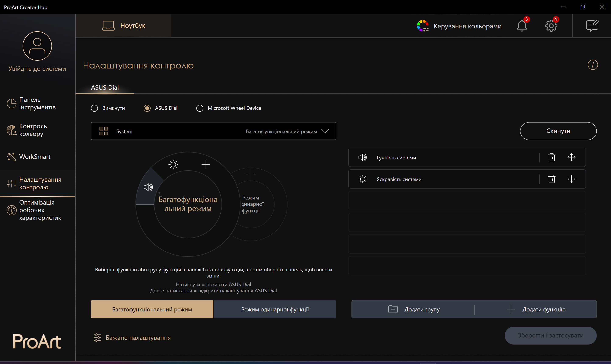Click the Режим одинарної функції dial preview
Image resolution: width=611 pixels, height=364 pixels.
coord(255,204)
